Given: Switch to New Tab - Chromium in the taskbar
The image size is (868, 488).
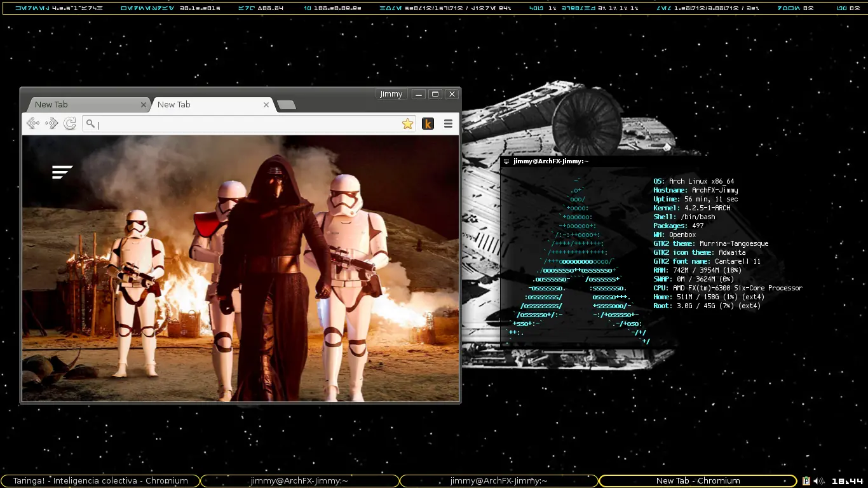Looking at the screenshot, I should pyautogui.click(x=698, y=481).
